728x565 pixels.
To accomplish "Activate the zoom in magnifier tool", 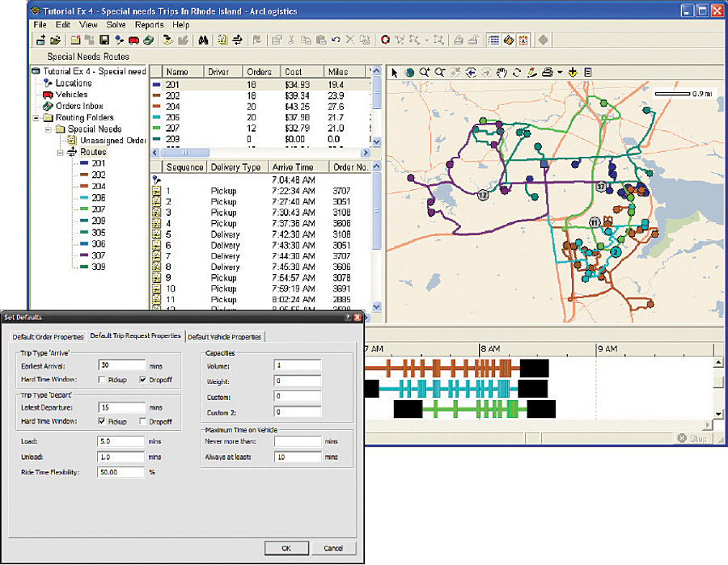I will pos(425,72).
